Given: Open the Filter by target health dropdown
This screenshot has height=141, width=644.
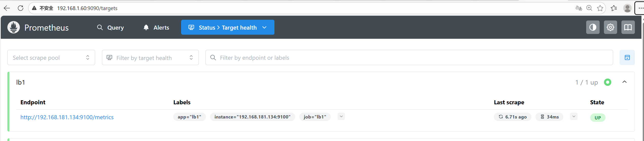Looking at the screenshot, I should click(x=150, y=57).
